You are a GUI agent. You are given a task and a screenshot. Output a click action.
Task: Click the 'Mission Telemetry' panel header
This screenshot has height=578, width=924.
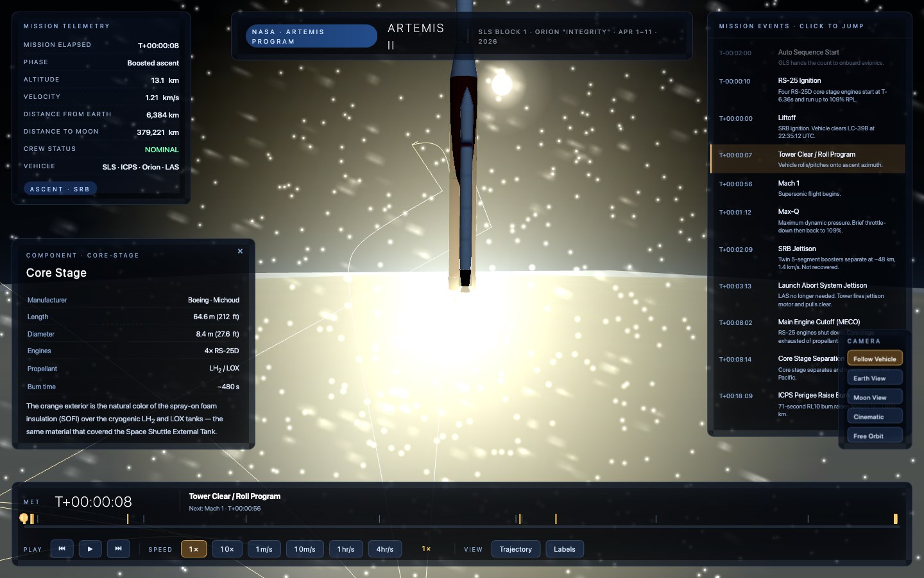click(67, 26)
